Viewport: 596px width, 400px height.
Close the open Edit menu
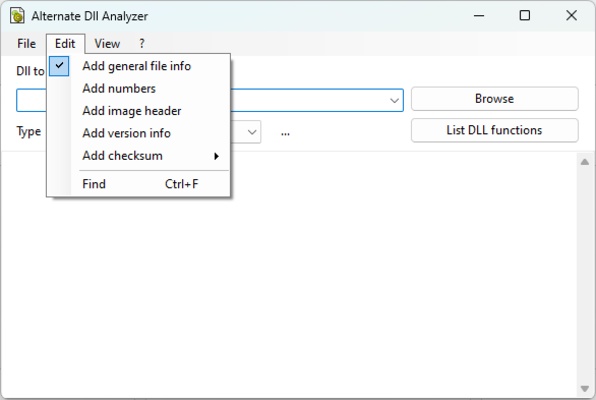[x=65, y=44]
